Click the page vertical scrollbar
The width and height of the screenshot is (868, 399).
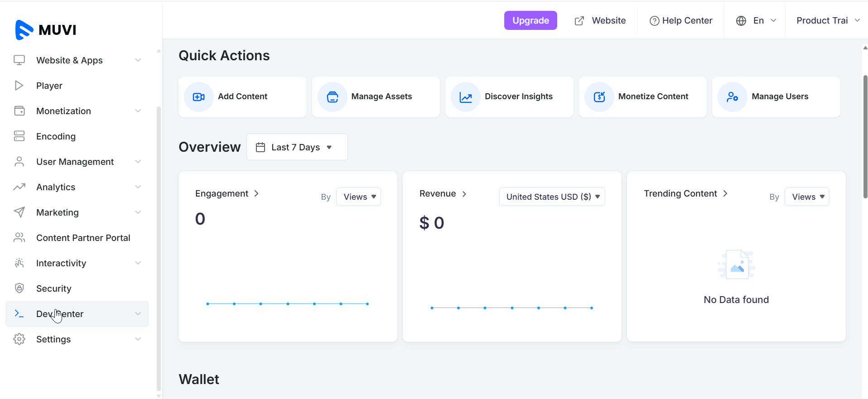865,136
